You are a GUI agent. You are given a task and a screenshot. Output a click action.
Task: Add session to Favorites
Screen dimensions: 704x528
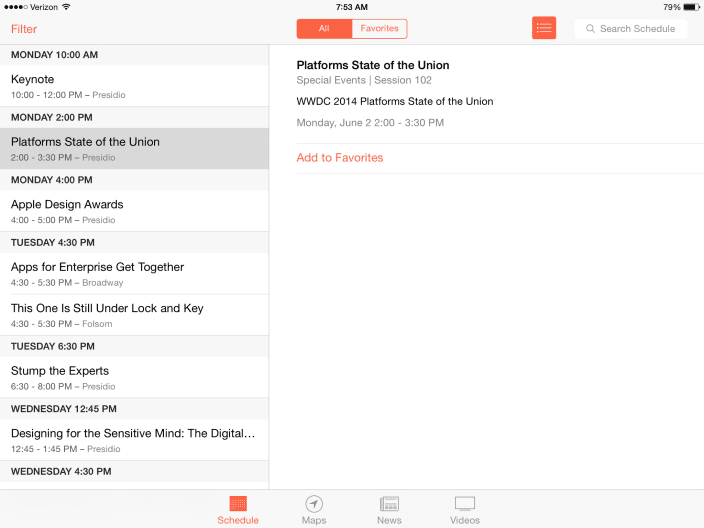tap(340, 158)
